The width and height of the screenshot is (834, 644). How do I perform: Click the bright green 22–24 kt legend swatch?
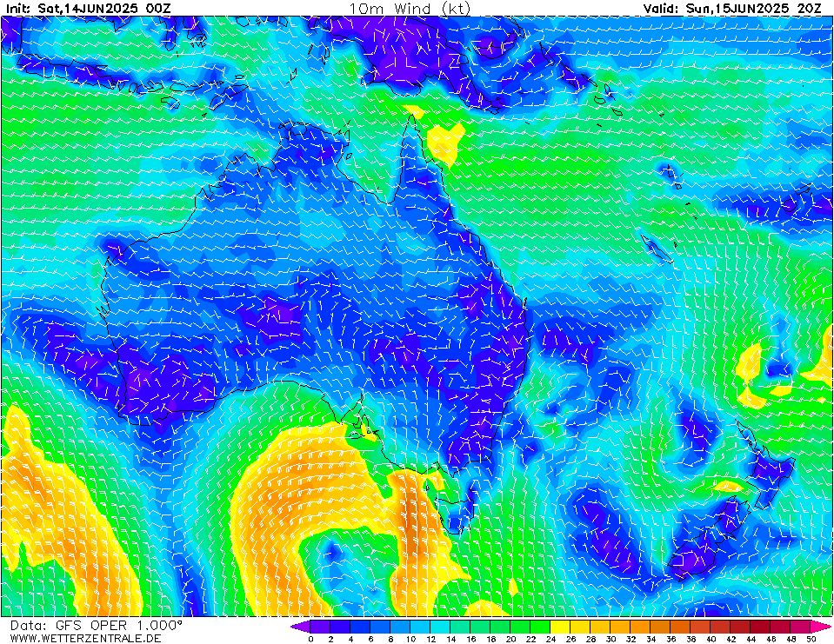tap(540, 626)
